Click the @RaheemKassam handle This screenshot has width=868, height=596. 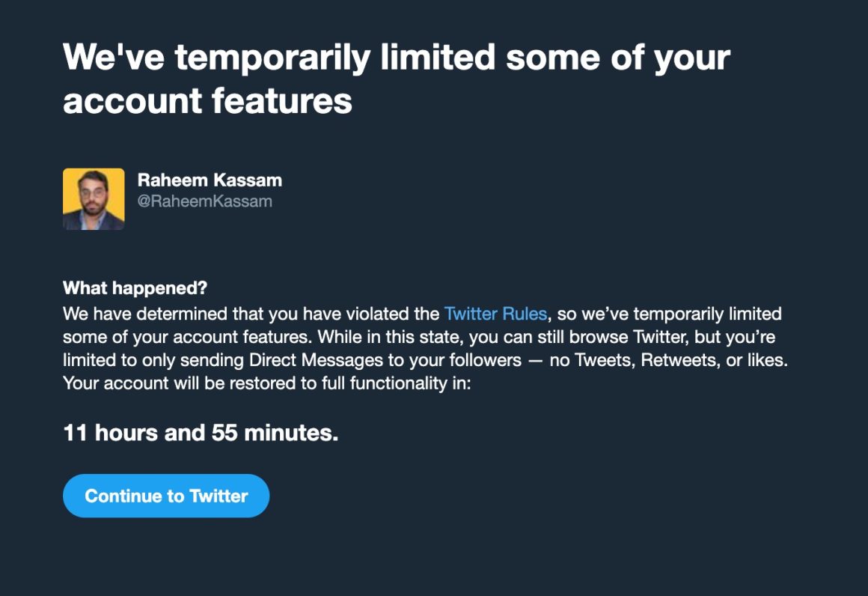click(x=204, y=201)
